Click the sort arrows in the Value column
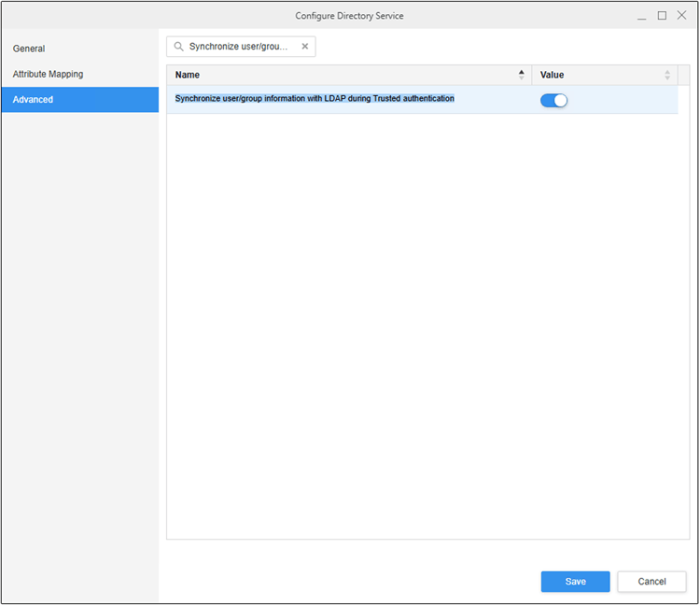The height and width of the screenshot is (605, 700). pos(667,75)
